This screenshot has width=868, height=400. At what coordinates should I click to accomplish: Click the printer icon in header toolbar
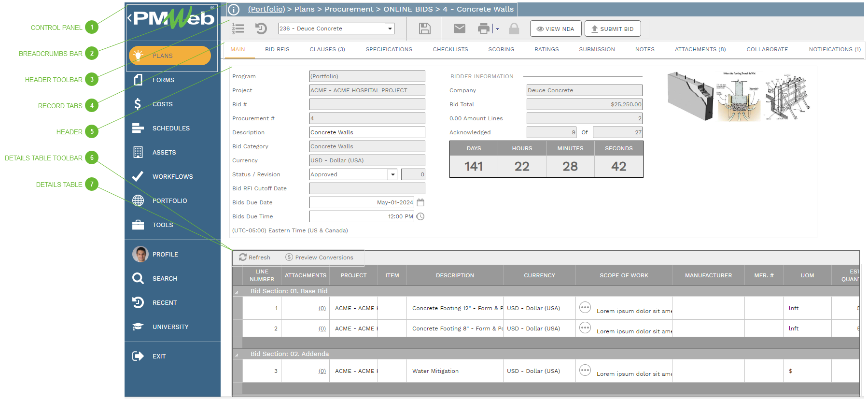point(483,29)
